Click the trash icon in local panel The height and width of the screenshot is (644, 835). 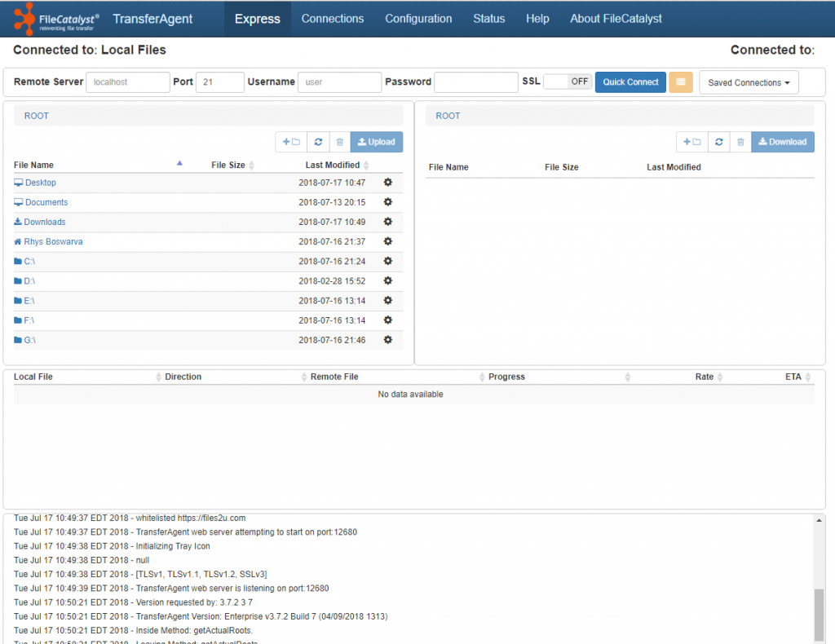(x=340, y=142)
